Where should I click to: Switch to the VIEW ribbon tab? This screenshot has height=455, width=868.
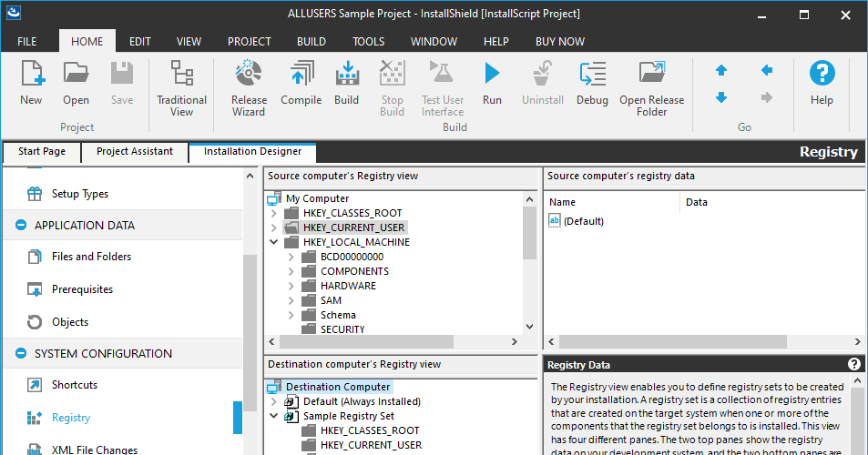coord(189,42)
